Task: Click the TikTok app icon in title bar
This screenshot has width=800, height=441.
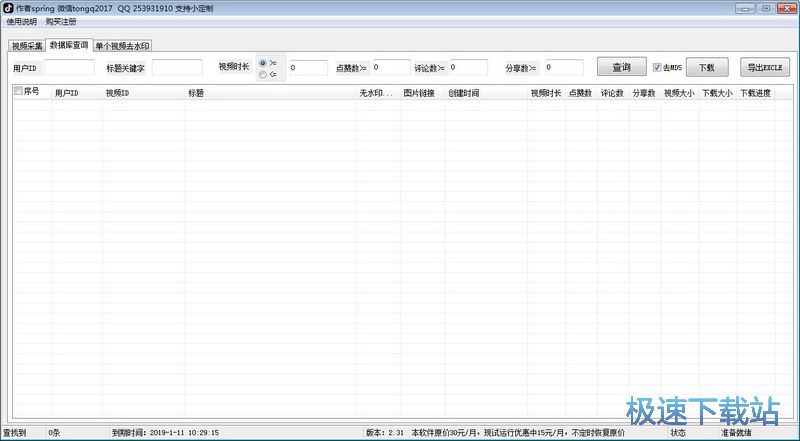Action: pyautogui.click(x=8, y=8)
